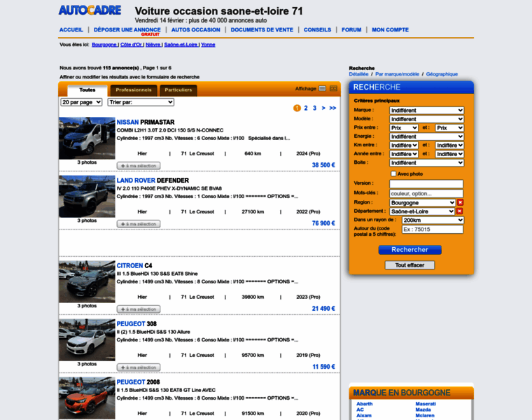The width and height of the screenshot is (532, 420).
Task: Open the Département Saône-et-Loire dropdown
Action: pos(422,211)
